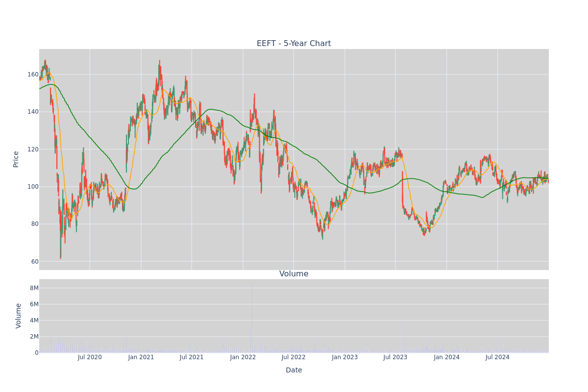Select the 140 price tick label
This screenshot has height=392, width=588.
[x=33, y=112]
